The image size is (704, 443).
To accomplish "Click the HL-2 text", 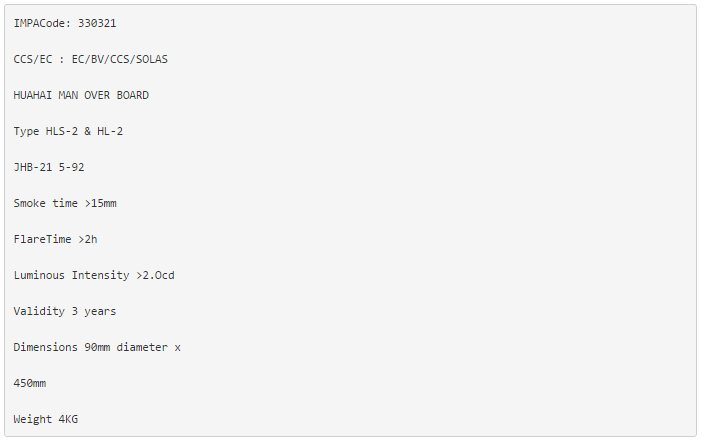I will tap(110, 131).
